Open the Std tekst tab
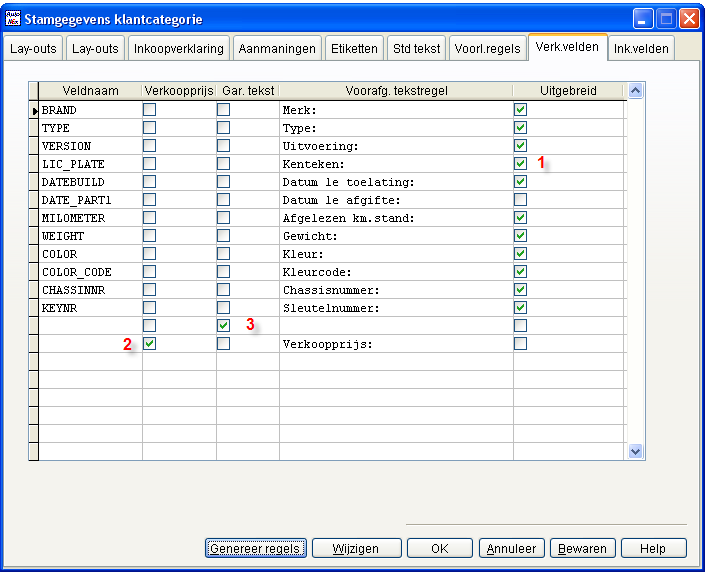The height and width of the screenshot is (575, 707). click(x=417, y=48)
